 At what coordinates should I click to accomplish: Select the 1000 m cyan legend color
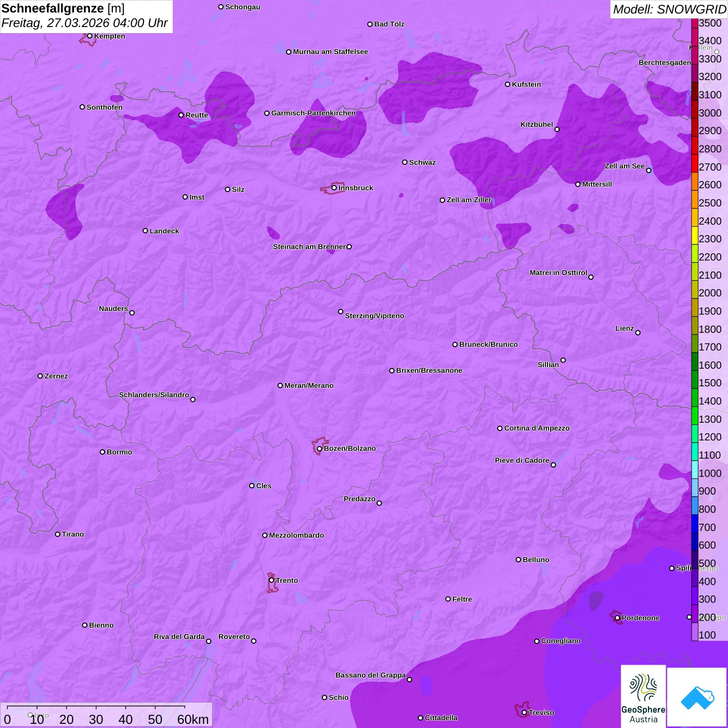tap(695, 470)
